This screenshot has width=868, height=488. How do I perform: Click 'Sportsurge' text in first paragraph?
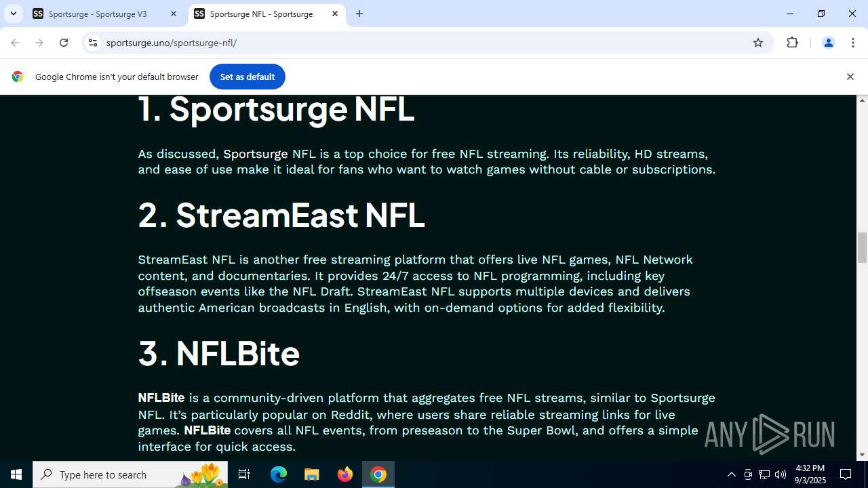[256, 154]
